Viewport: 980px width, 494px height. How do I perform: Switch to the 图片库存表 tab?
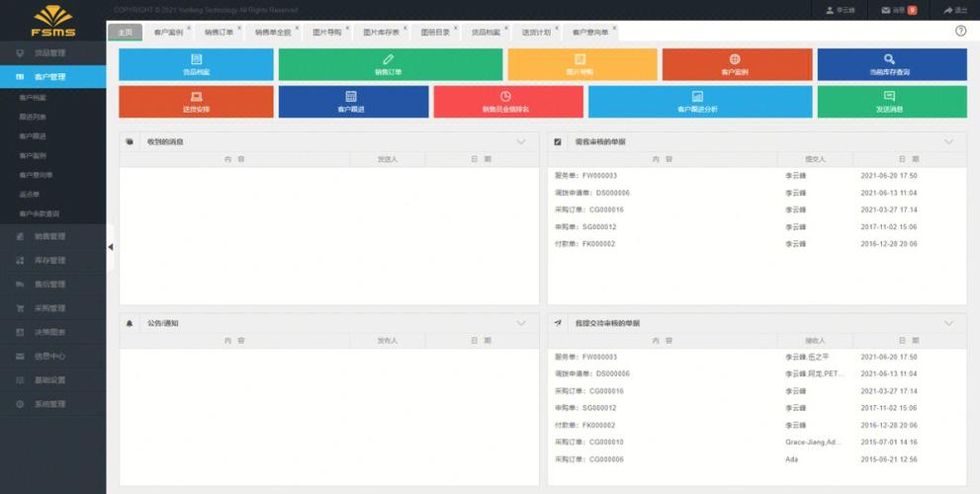point(382,33)
